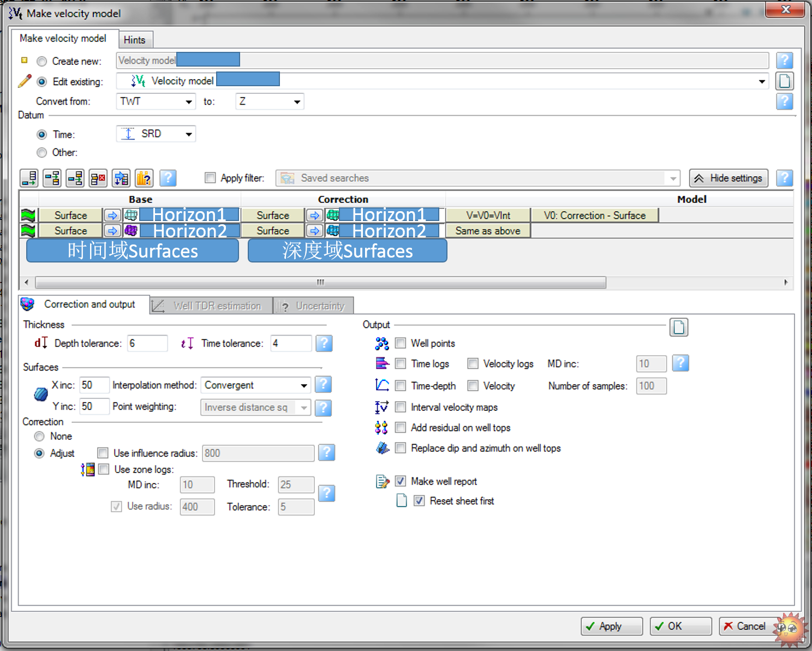Image resolution: width=812 pixels, height=651 pixels.
Task: Uncheck Make well report
Action: pyautogui.click(x=401, y=481)
